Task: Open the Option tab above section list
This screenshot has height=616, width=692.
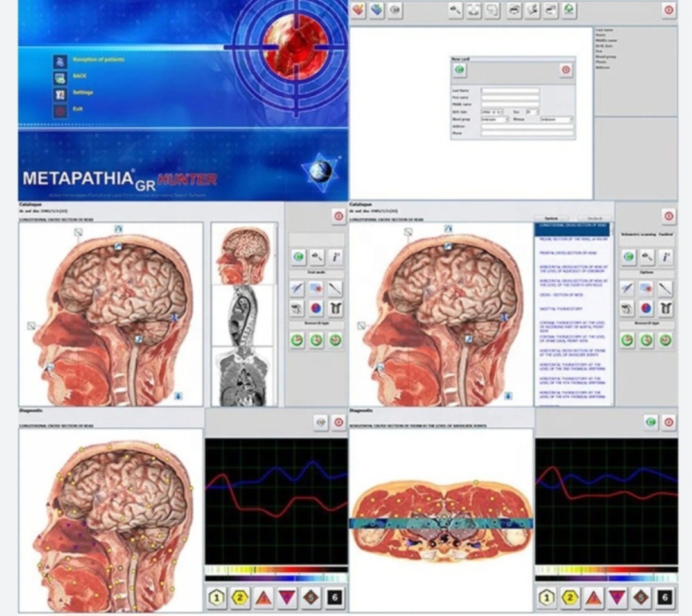Action: [x=551, y=218]
